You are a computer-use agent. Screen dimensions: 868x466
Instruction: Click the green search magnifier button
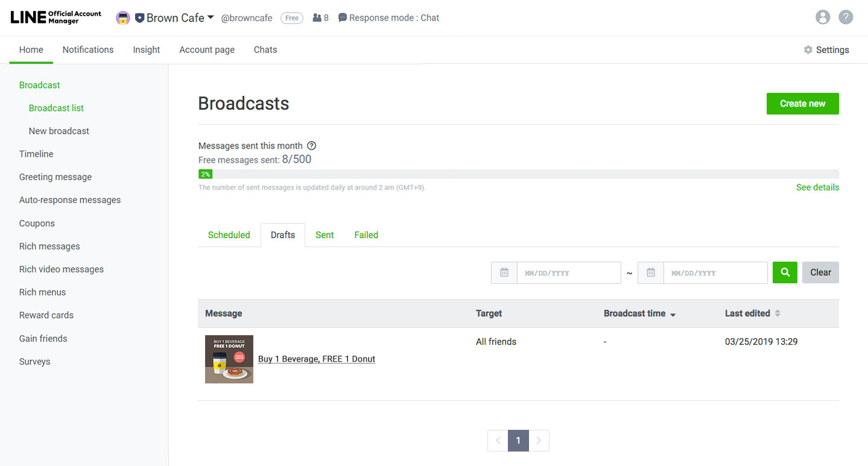coord(785,272)
